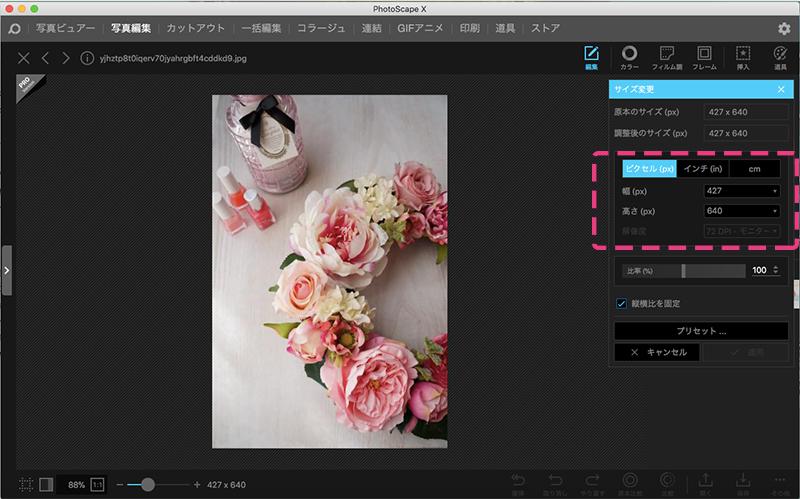Zoom in with the plus icon
Viewport: 800px width, 499px height.
point(197,484)
